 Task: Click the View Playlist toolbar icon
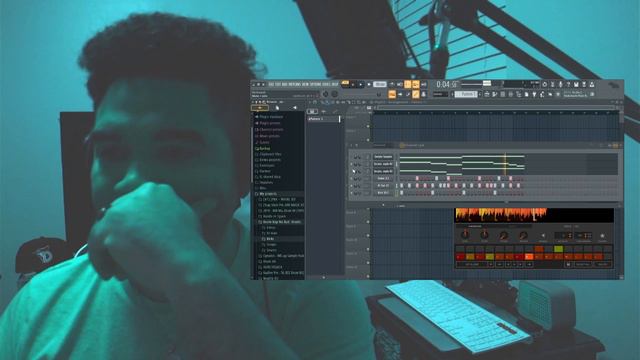(487, 94)
